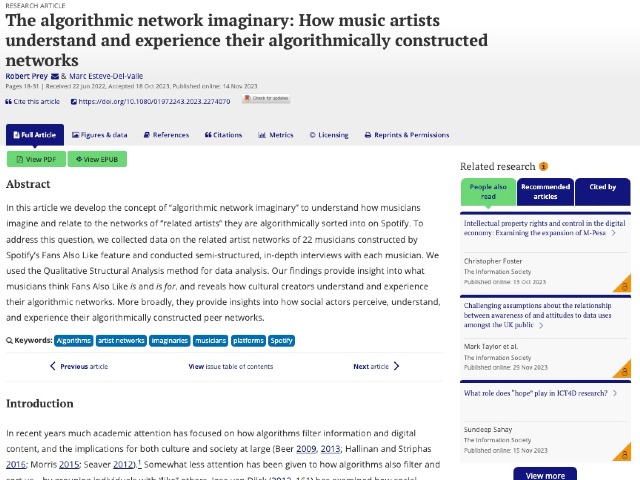Click the View EPUB button
640x480 pixels.
97,159
